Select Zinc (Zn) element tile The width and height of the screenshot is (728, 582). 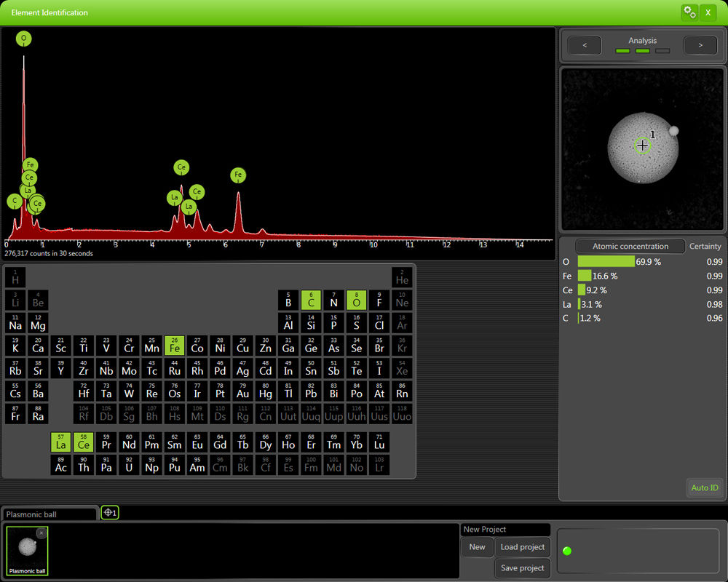[266, 346]
